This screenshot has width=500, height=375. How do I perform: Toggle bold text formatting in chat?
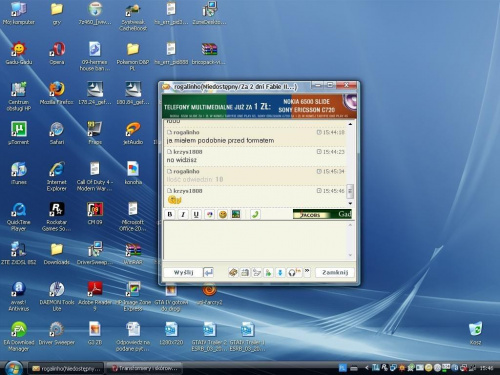(170, 214)
